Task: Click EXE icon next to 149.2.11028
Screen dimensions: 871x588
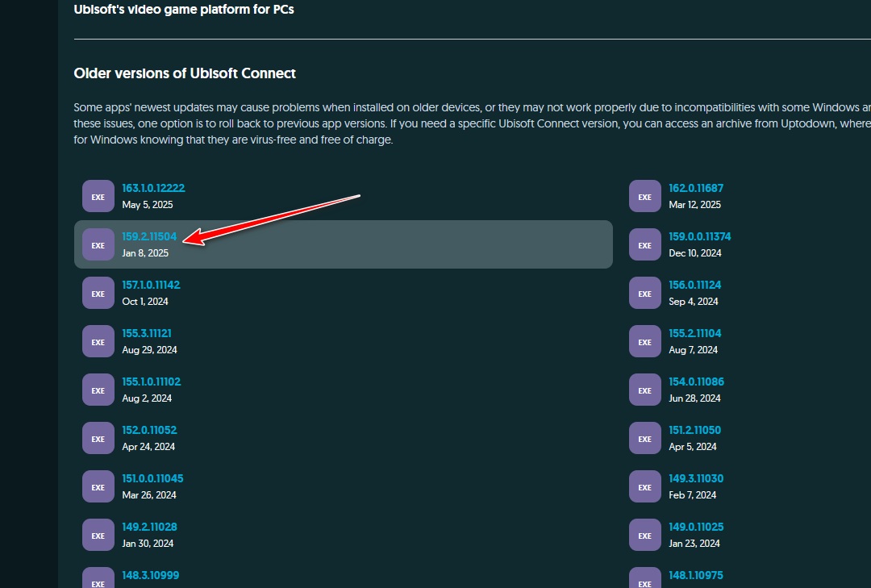Action: [x=98, y=535]
